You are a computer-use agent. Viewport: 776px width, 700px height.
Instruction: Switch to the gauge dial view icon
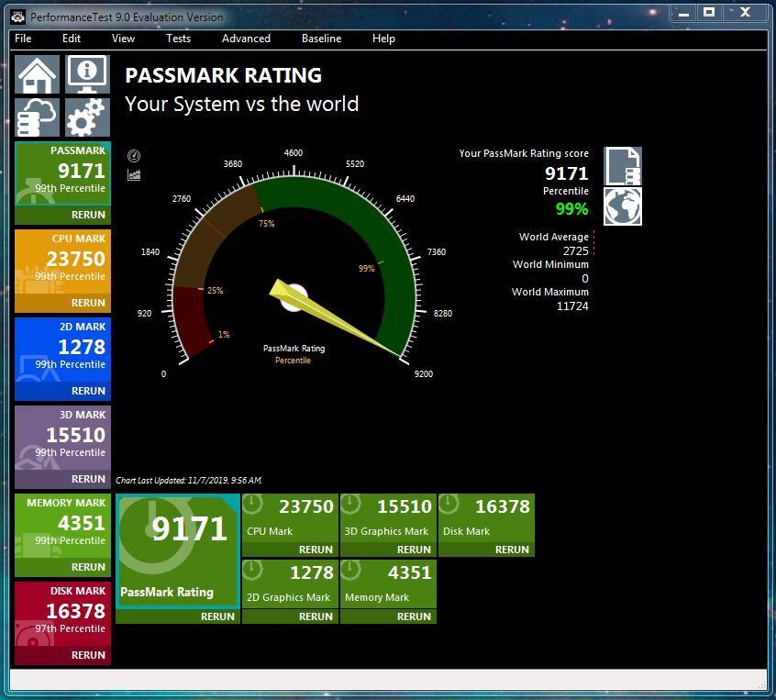(134, 156)
